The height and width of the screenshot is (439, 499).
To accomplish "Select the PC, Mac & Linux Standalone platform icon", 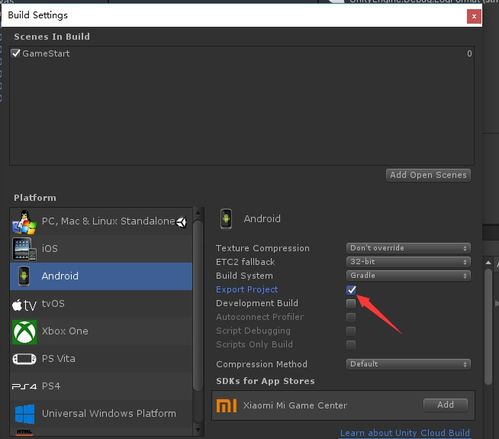I will point(24,222).
